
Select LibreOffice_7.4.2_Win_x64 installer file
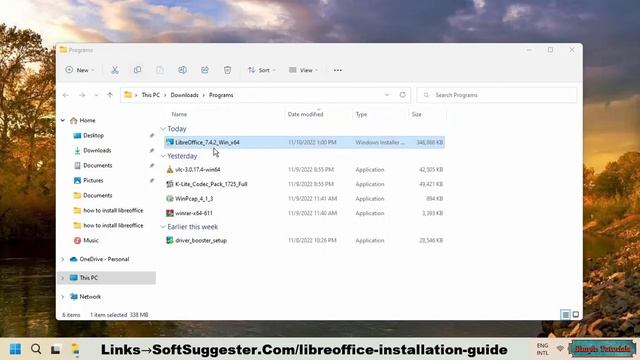pyautogui.click(x=304, y=142)
